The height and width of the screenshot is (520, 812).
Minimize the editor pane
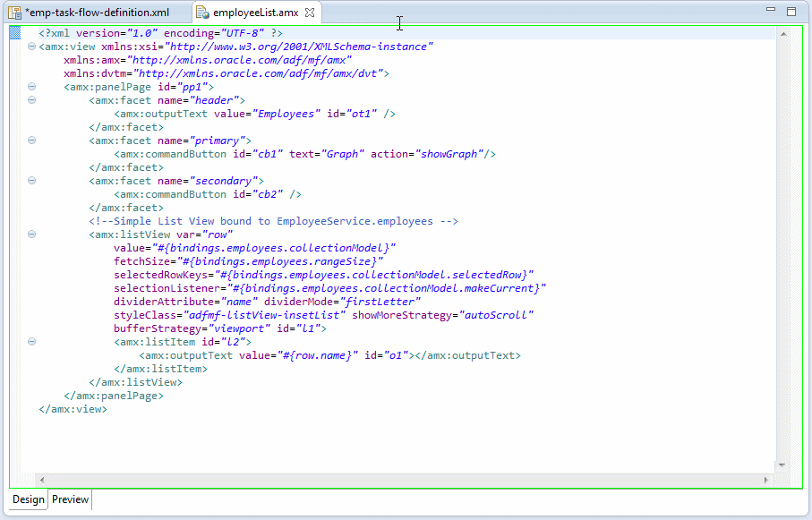(x=771, y=9)
